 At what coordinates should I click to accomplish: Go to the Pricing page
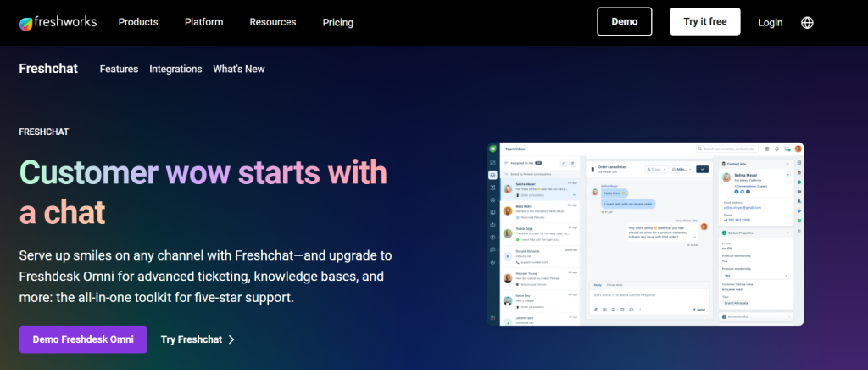click(x=337, y=23)
